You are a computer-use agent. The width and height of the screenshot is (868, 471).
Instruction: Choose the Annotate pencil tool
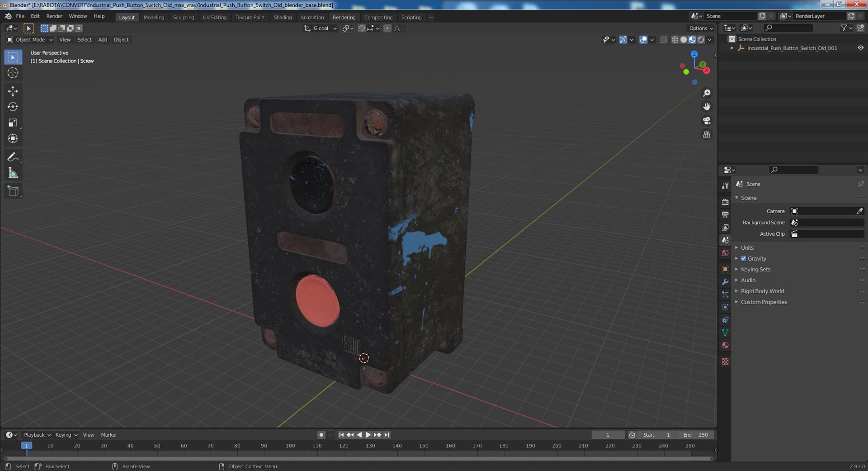click(13, 157)
